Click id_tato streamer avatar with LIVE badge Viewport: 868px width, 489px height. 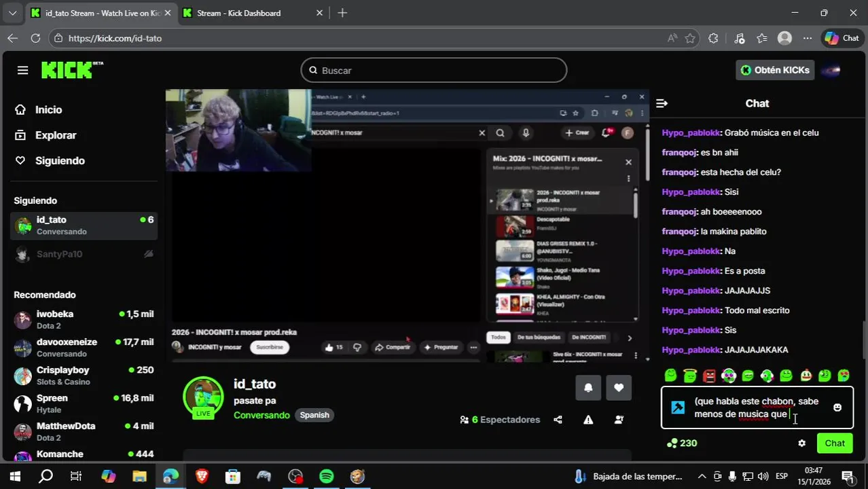tap(203, 397)
